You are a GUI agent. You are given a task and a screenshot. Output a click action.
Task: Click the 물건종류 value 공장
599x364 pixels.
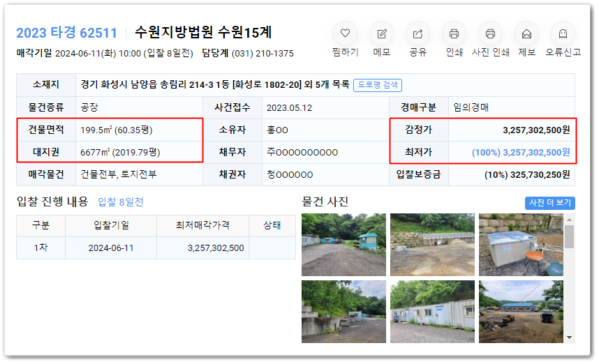(x=89, y=107)
